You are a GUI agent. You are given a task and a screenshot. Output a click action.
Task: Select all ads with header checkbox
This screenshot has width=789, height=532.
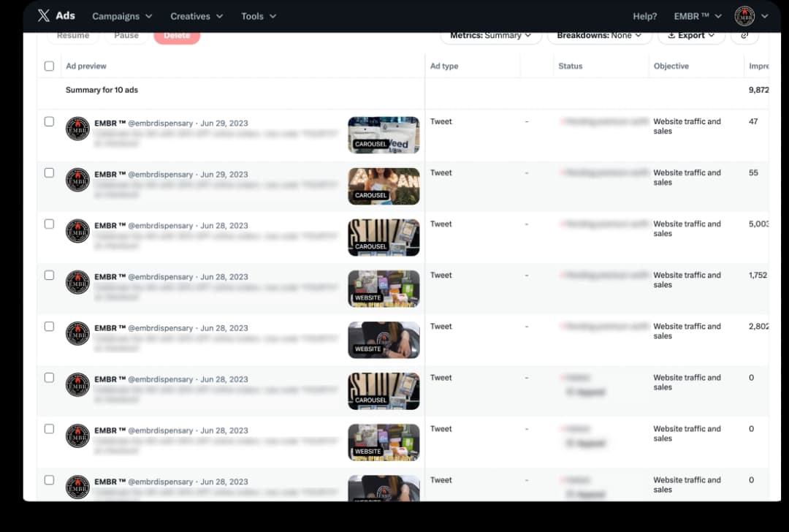click(x=50, y=66)
